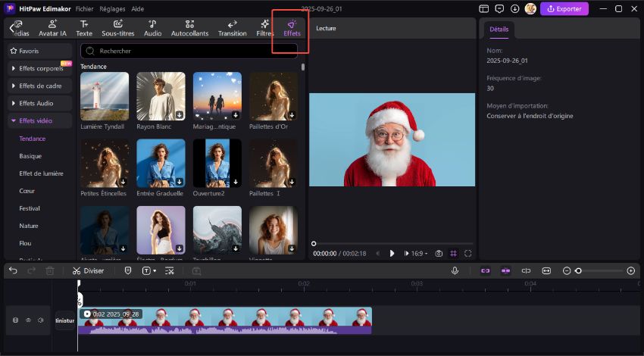Expand Effets de cadre category

(40, 86)
